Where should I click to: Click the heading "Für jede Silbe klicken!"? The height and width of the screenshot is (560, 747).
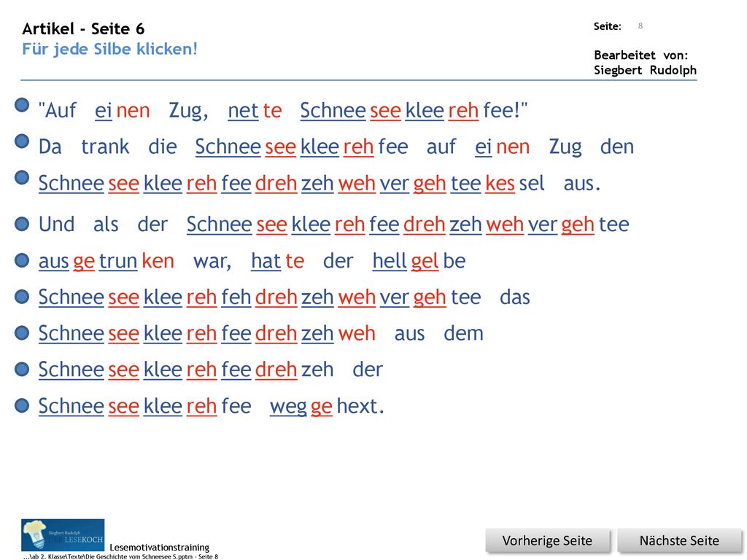(x=109, y=49)
